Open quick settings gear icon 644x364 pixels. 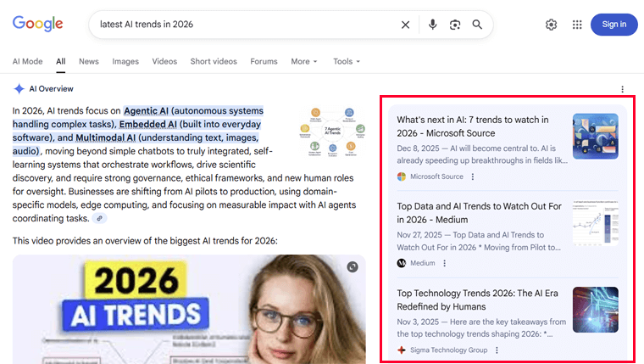[x=551, y=25]
